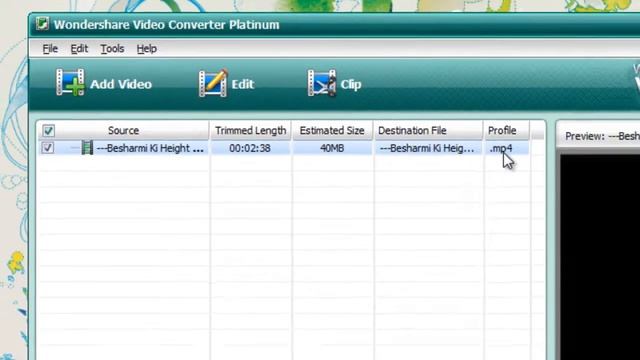This screenshot has height=360, width=640.
Task: Open the Tools menu
Action: 112,49
